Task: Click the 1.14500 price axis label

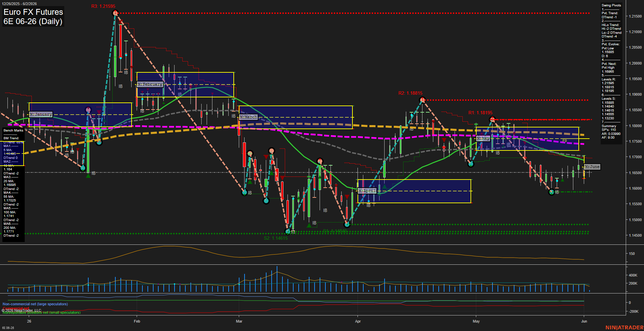Action: click(x=635, y=235)
